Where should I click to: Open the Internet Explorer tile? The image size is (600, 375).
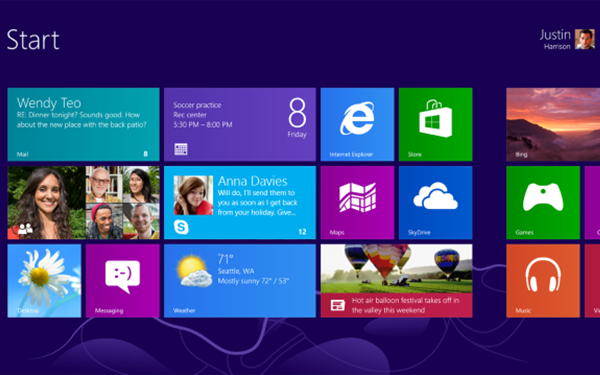pos(357,124)
